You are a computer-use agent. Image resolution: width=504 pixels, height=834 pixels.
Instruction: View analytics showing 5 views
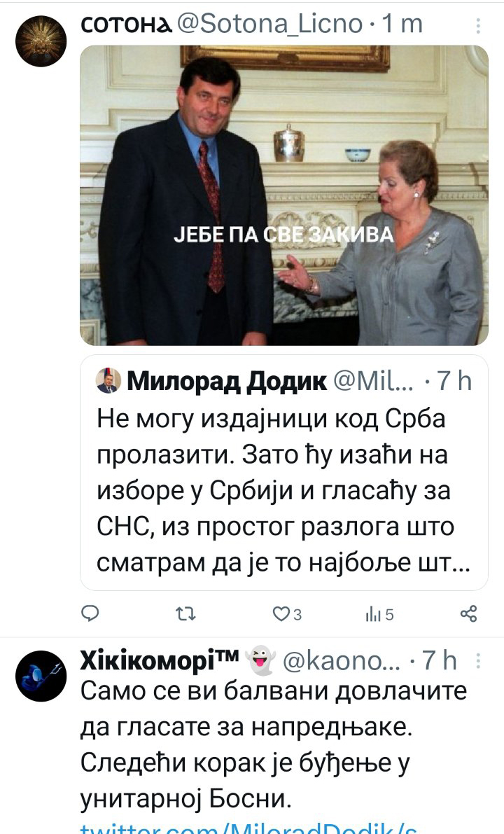click(x=379, y=614)
